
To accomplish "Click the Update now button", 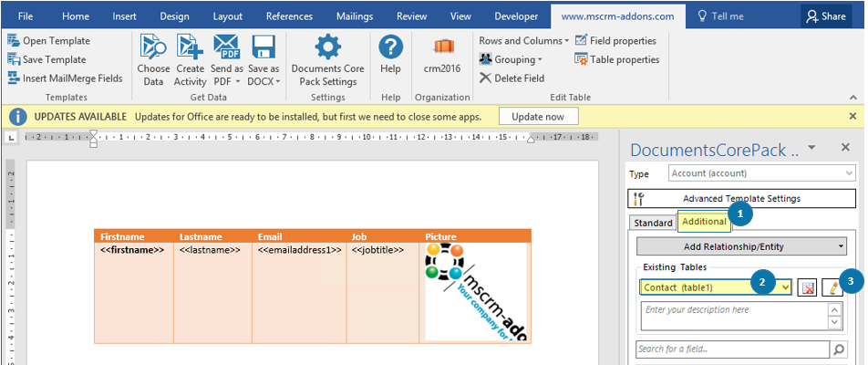I will (x=538, y=117).
